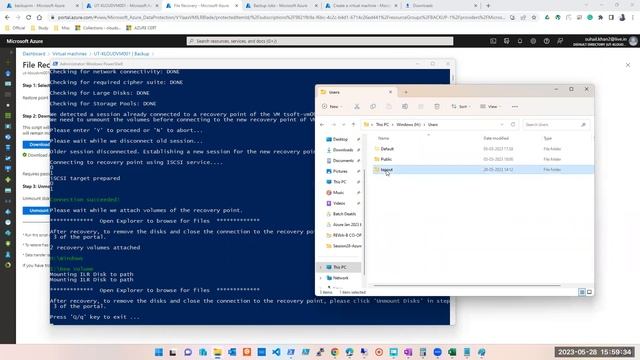Click the Rename icon in Explorer toolbar
The width and height of the screenshot is (640, 360).
click(x=405, y=107)
